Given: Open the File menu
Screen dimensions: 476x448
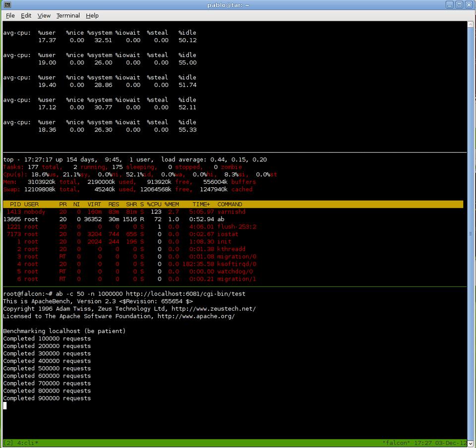Looking at the screenshot, I should point(10,15).
